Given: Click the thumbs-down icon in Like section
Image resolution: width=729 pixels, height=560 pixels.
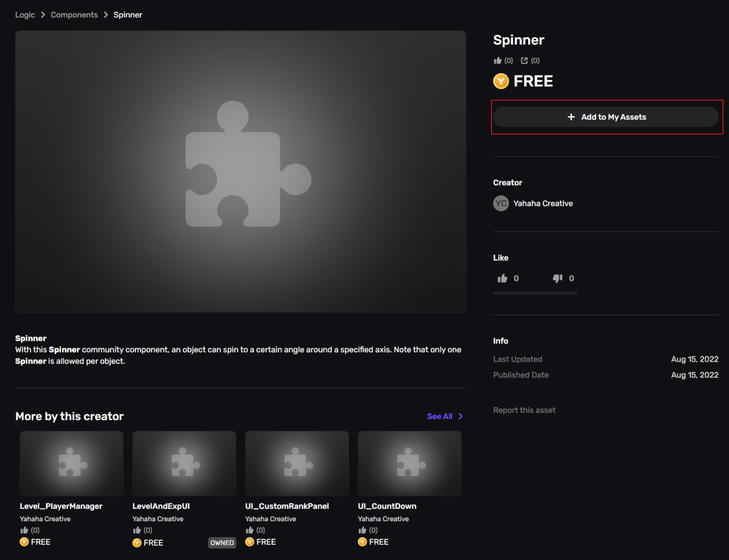Looking at the screenshot, I should 558,278.
